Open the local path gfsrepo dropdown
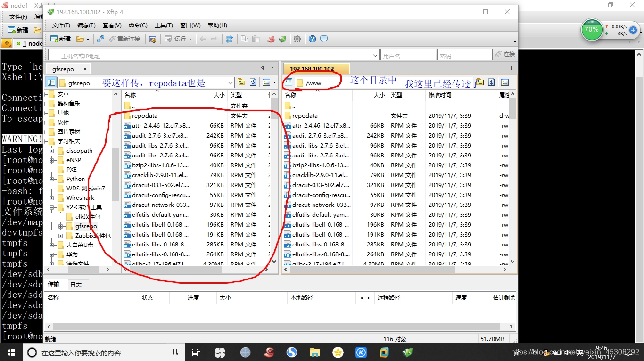 [x=231, y=83]
